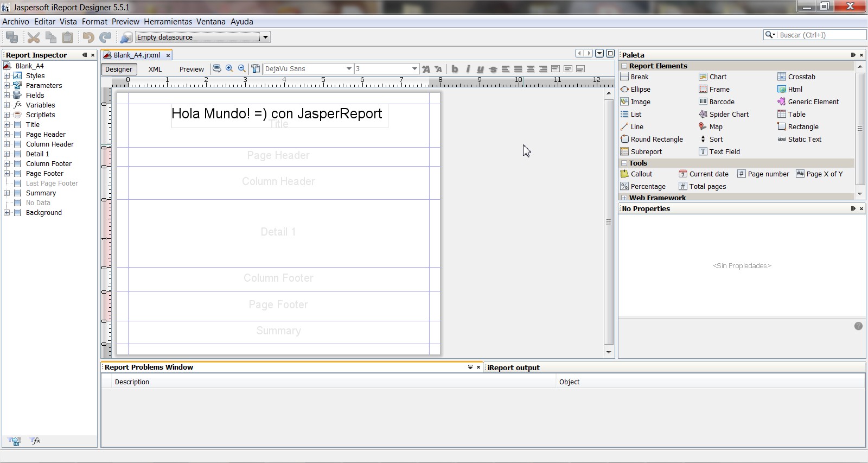Expand the Parameters tree node
The width and height of the screenshot is (868, 463).
pyautogui.click(x=7, y=86)
